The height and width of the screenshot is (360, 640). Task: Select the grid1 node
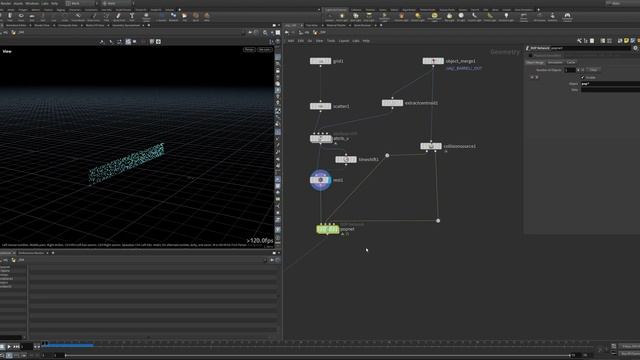320,61
